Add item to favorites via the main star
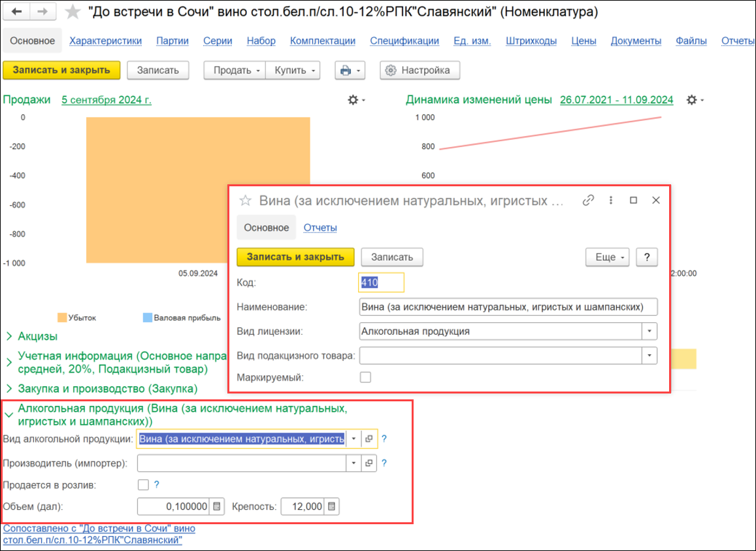756x551 pixels. coord(73,12)
